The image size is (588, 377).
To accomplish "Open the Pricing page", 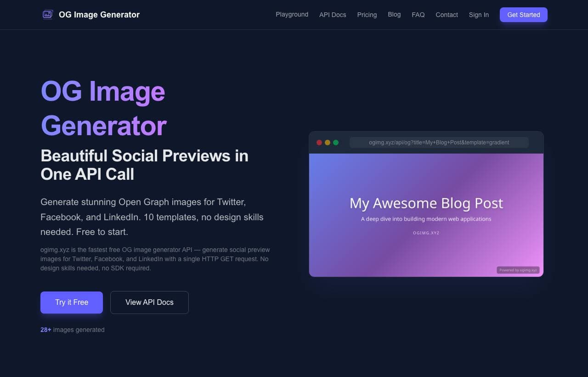I will point(367,15).
